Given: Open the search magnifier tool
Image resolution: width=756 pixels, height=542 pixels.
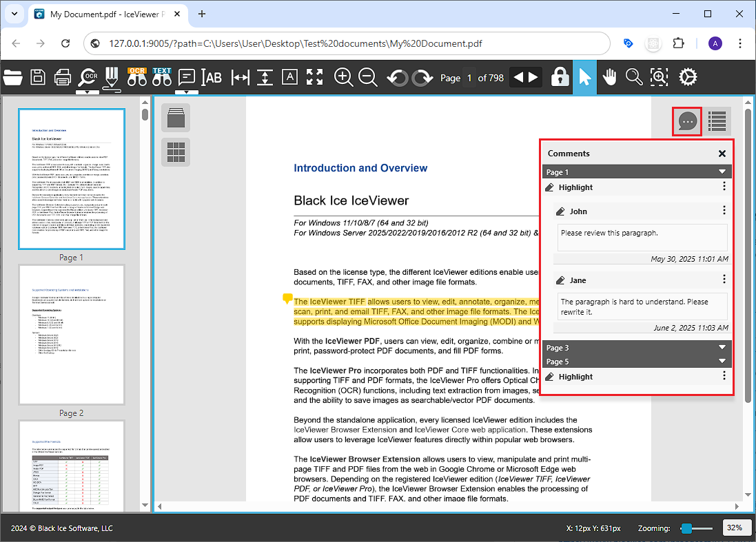Looking at the screenshot, I should point(634,77).
